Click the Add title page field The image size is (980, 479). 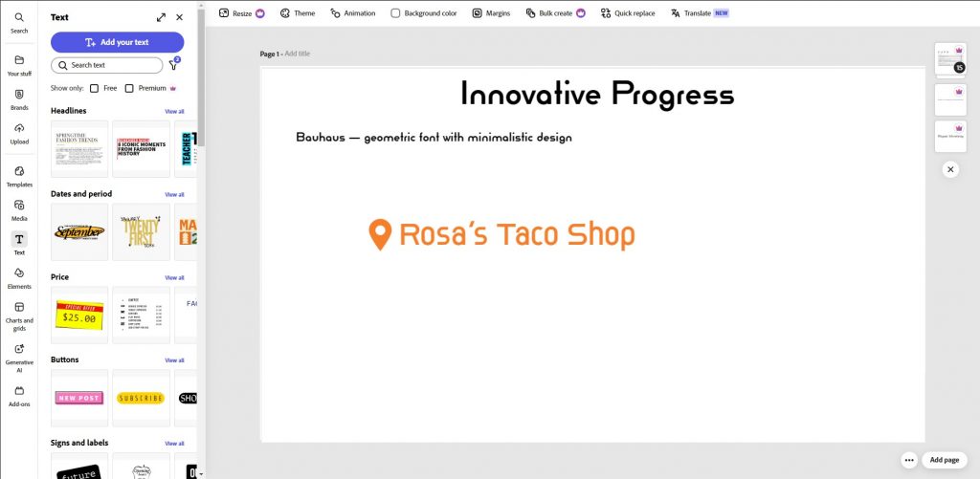pyautogui.click(x=298, y=54)
